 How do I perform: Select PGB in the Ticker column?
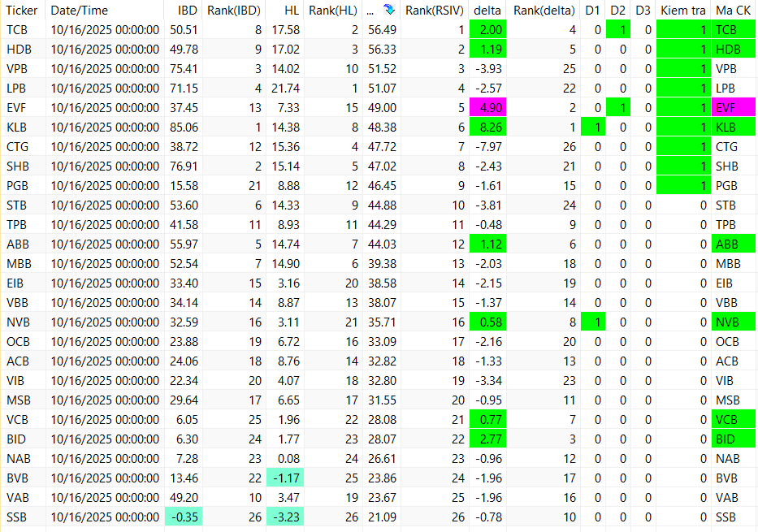pos(17,185)
